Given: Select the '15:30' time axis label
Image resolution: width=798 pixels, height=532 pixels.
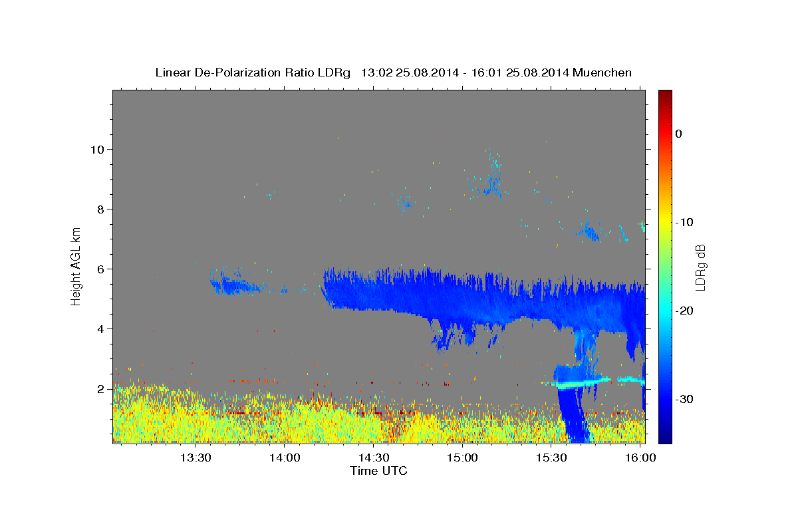Looking at the screenshot, I should pyautogui.click(x=551, y=458).
